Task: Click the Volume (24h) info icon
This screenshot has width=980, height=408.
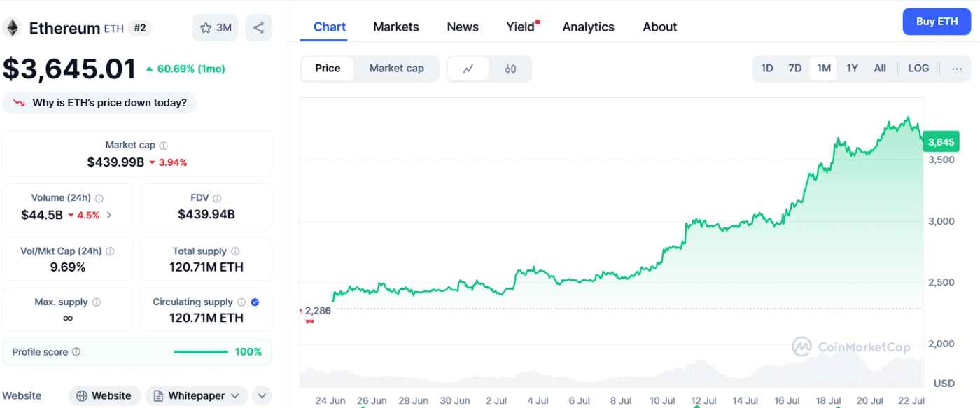Action: 99,198
